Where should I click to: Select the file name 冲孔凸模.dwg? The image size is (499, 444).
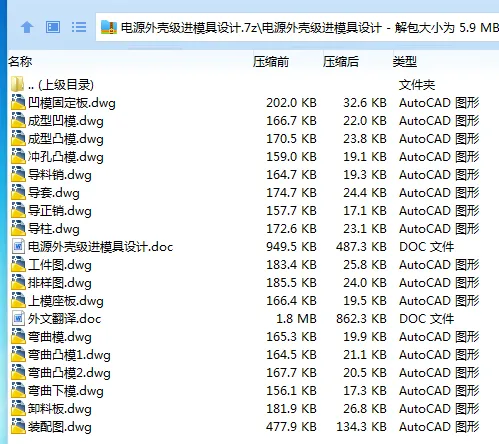click(x=66, y=157)
